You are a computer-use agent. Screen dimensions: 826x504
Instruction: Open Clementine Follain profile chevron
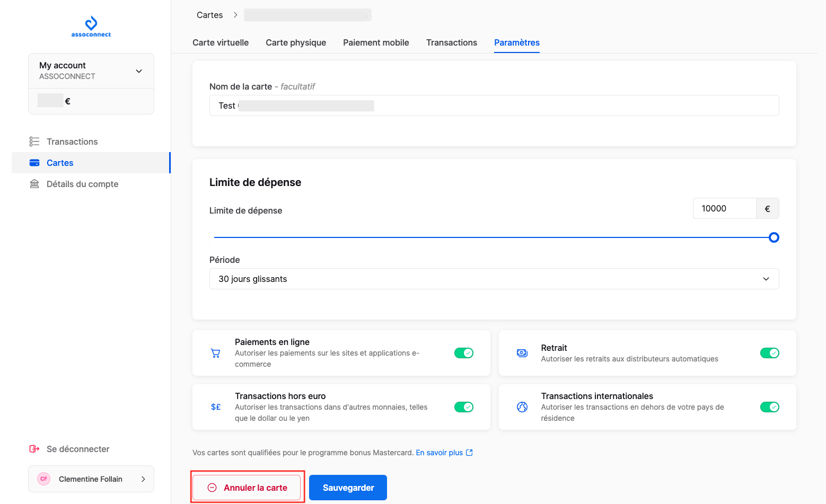[x=143, y=479]
